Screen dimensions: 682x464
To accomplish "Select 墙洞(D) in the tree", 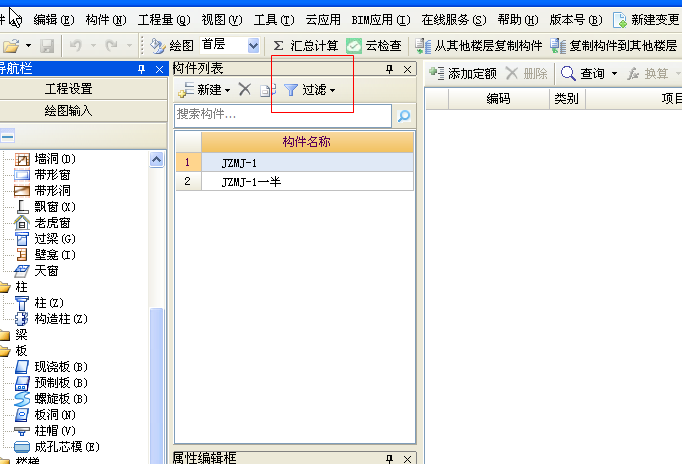I will [45, 159].
